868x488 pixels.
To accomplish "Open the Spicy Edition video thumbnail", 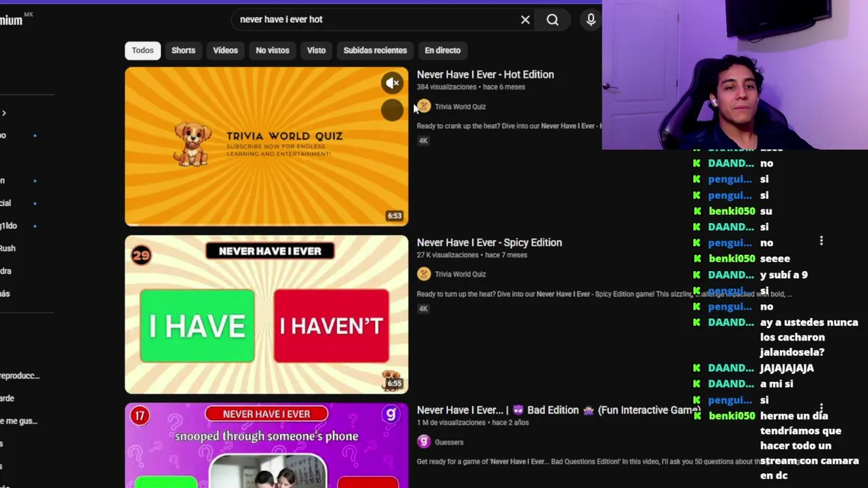I will pyautogui.click(x=267, y=314).
